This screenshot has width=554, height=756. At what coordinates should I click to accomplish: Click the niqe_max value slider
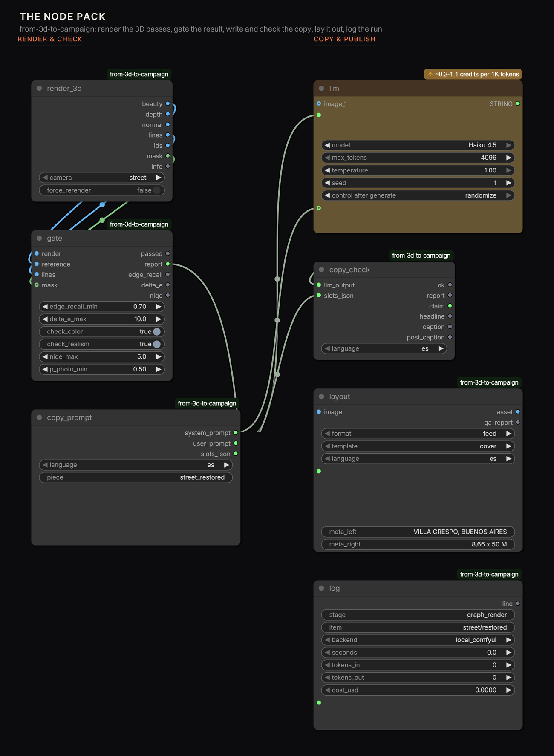click(x=102, y=356)
